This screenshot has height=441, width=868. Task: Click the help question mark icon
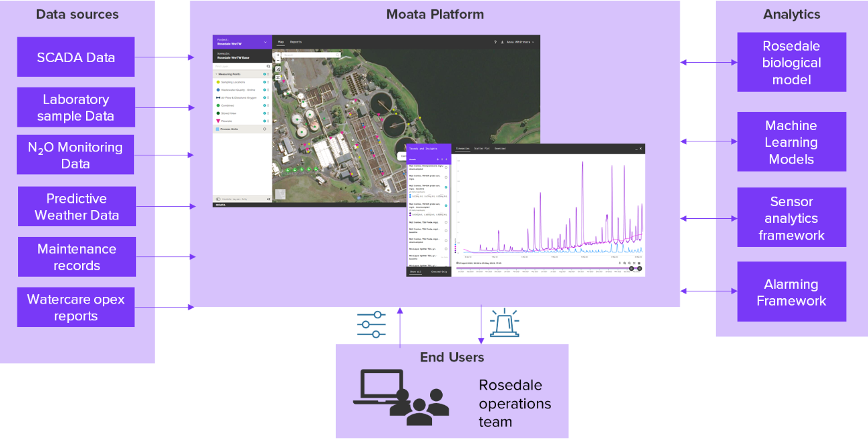pyautogui.click(x=495, y=42)
